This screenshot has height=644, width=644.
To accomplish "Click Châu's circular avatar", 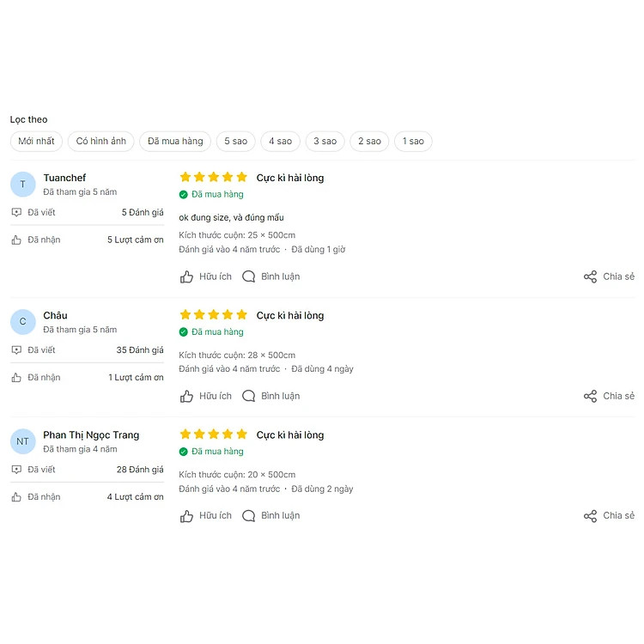I will (x=22, y=322).
